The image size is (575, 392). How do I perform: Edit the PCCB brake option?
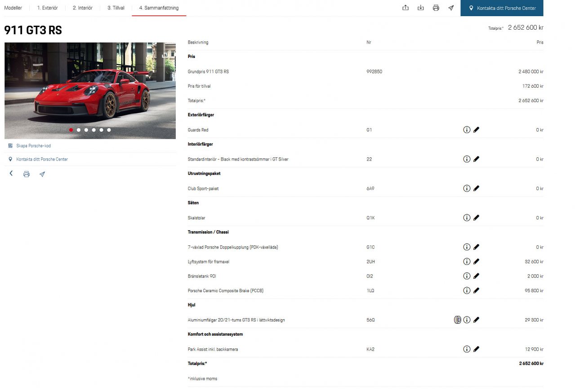[x=477, y=290]
